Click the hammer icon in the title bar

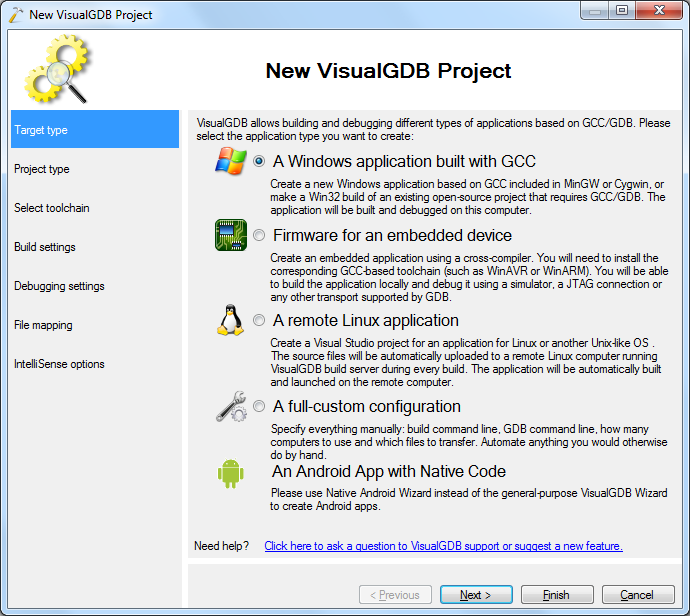(x=16, y=15)
